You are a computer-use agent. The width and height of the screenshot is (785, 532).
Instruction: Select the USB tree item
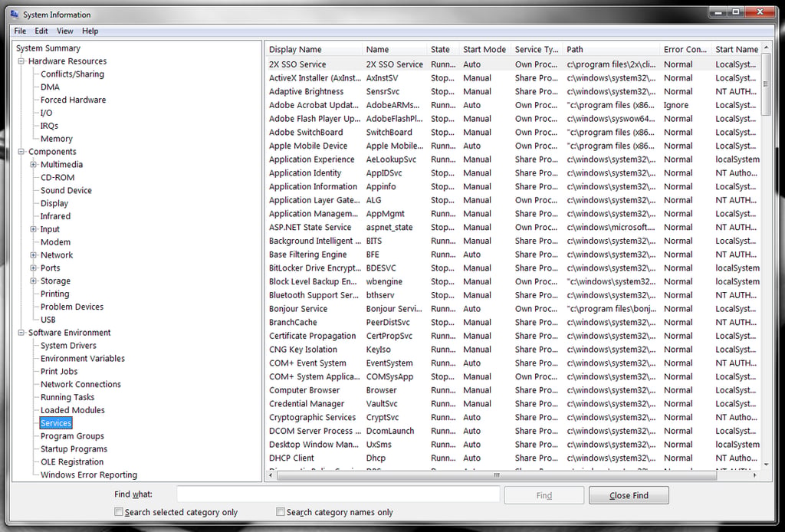[48, 320]
